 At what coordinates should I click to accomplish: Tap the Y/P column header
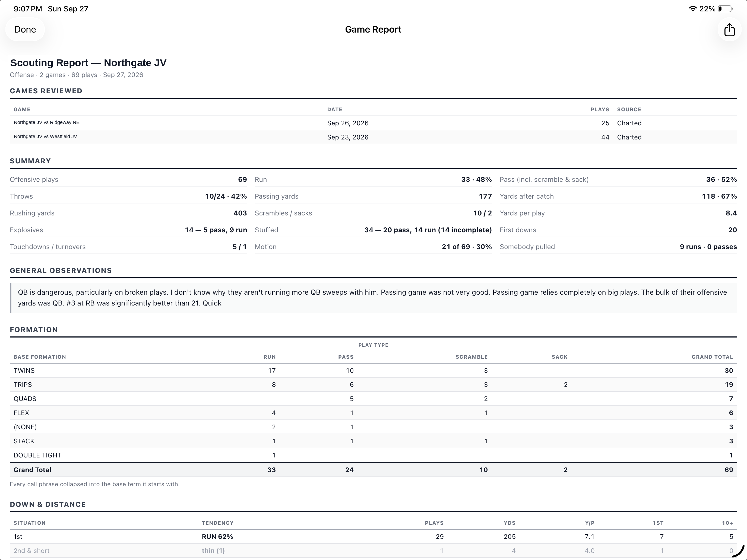(590, 523)
